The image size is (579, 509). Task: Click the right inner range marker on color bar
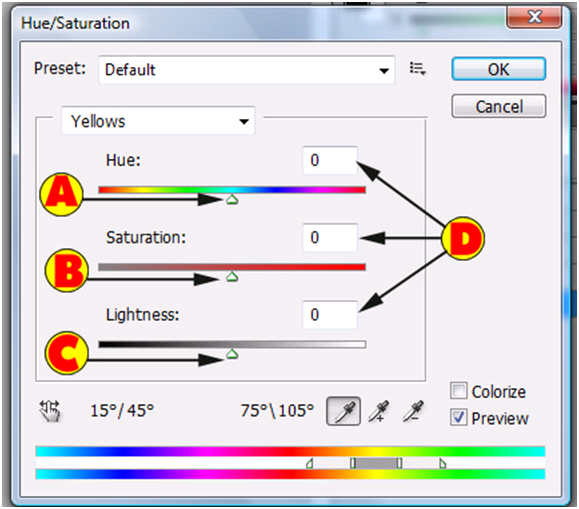[x=400, y=463]
